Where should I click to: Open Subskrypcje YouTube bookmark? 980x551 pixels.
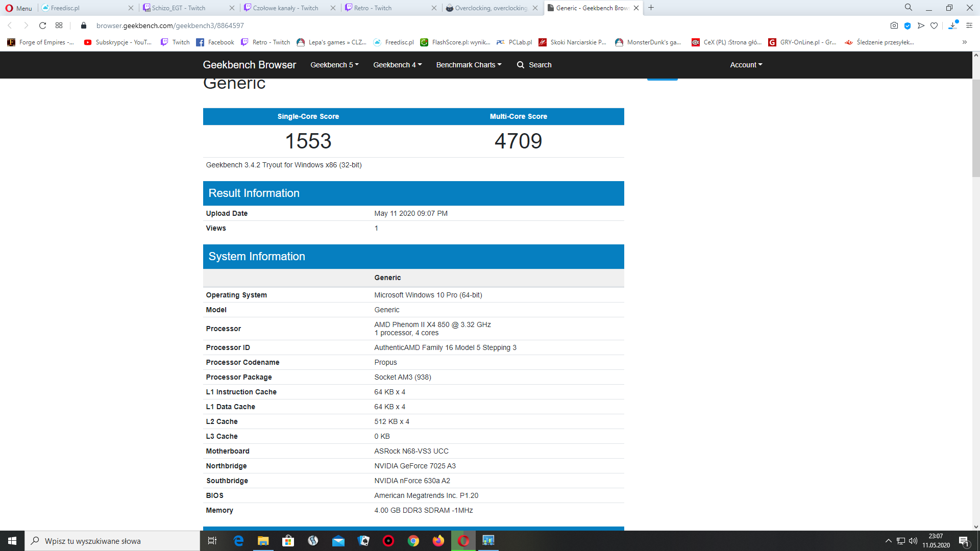[x=118, y=42]
